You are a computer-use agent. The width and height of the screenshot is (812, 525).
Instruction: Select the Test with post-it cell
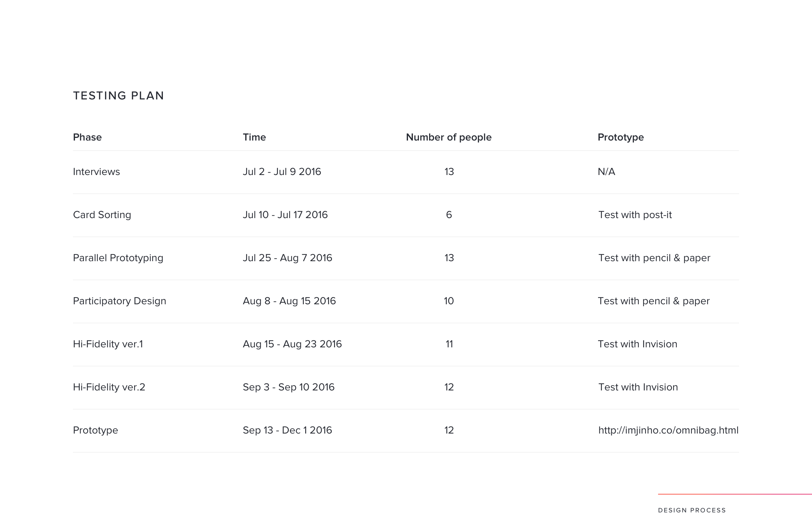(635, 215)
